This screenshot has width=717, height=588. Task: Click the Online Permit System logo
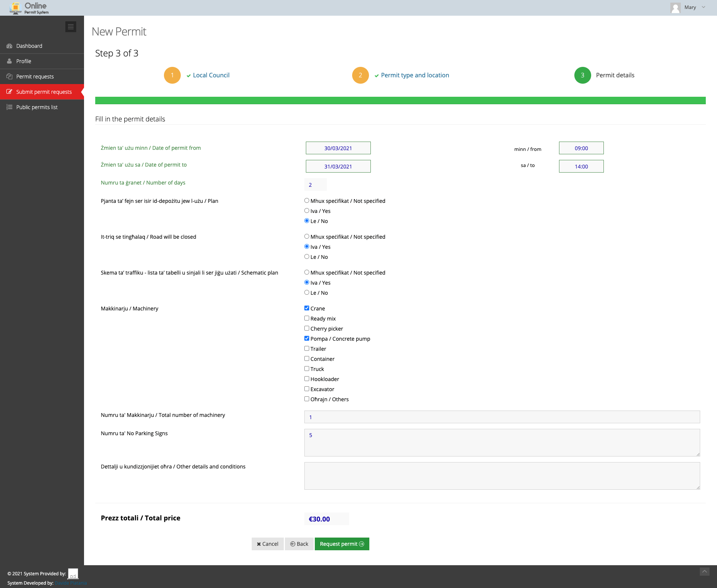(30, 7)
